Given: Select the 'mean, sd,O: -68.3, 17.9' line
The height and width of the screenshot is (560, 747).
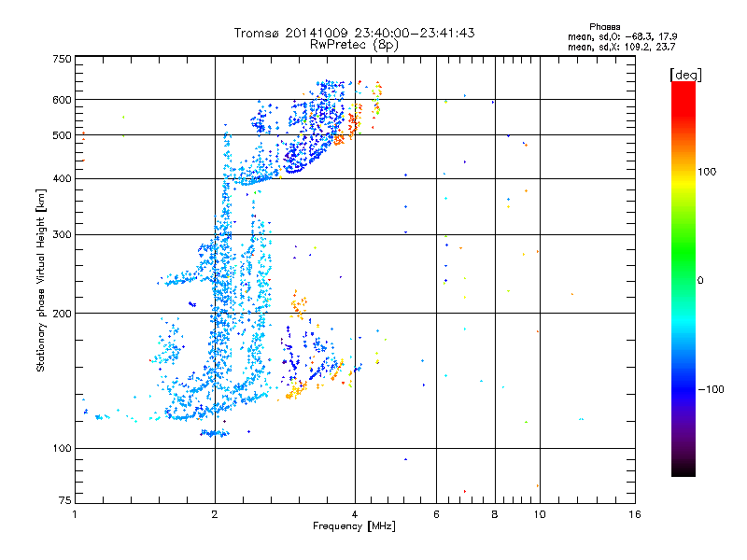Looking at the screenshot, I should [622, 36].
